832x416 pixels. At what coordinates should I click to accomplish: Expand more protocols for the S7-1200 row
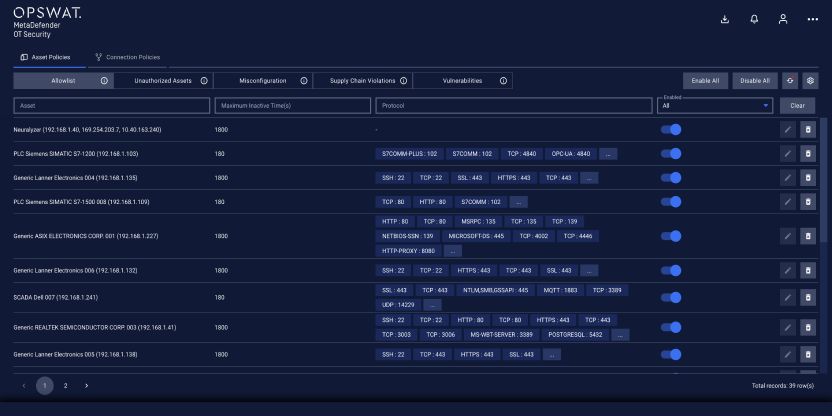[x=607, y=154]
